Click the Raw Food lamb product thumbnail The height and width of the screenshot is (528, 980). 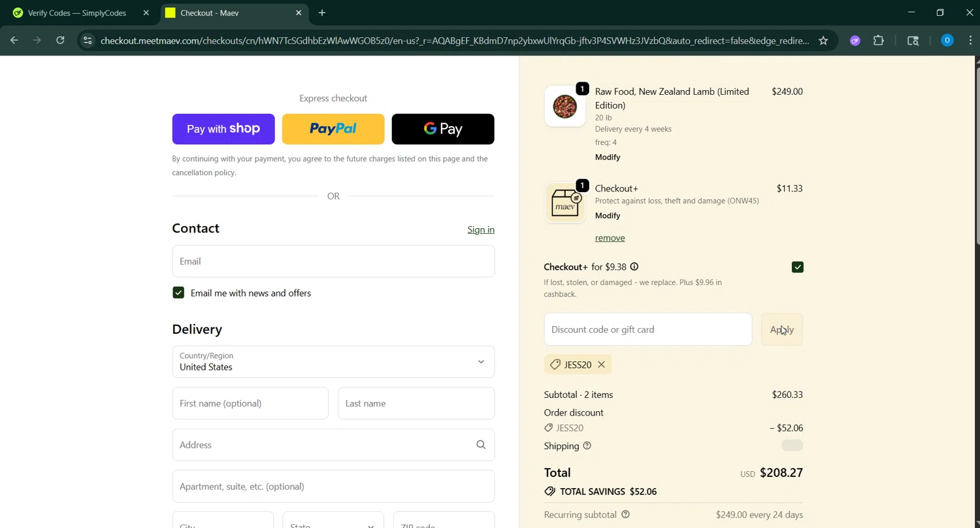[565, 106]
